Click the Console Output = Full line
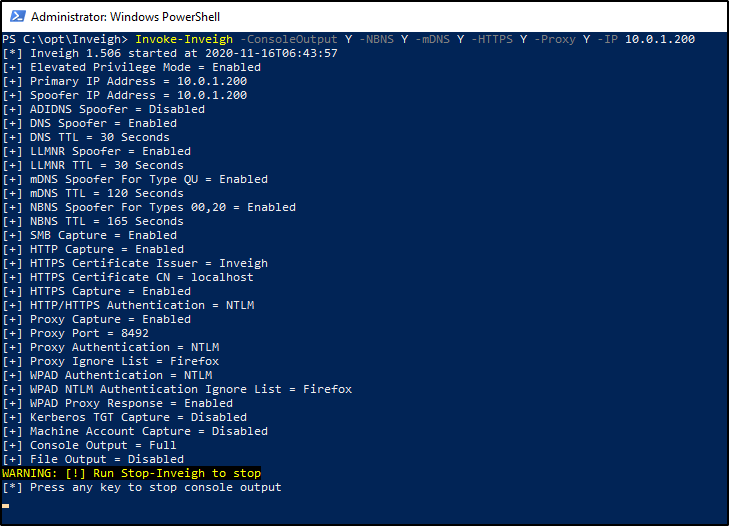The width and height of the screenshot is (729, 526). 89,445
